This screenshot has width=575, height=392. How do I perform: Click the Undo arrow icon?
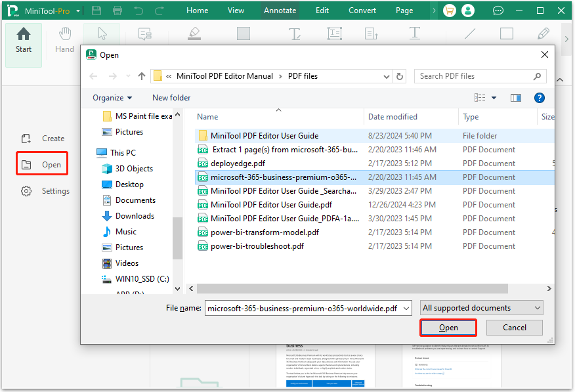coord(138,11)
